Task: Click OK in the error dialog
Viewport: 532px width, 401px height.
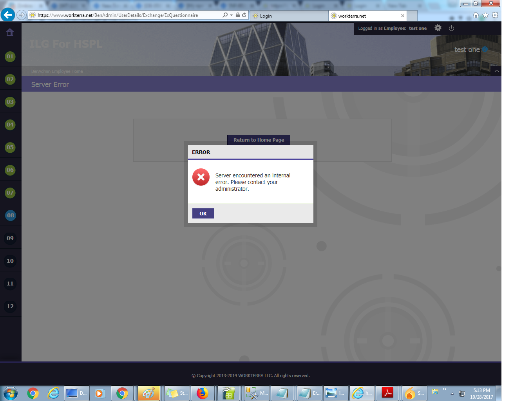Action: coord(203,213)
